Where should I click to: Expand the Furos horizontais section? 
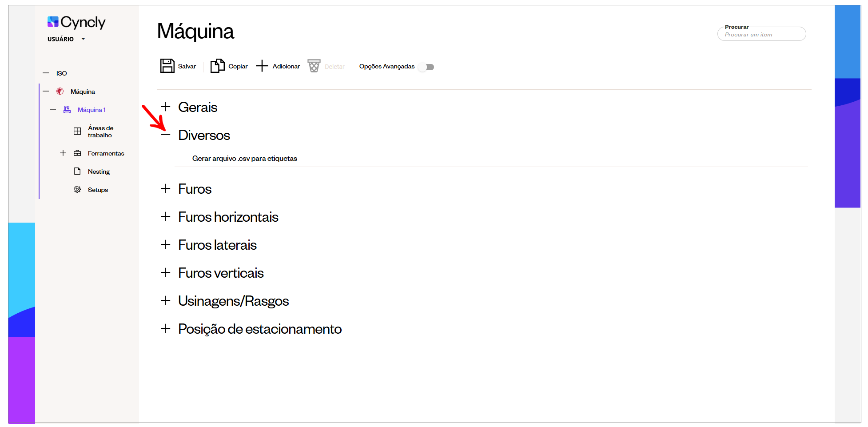coord(166,216)
